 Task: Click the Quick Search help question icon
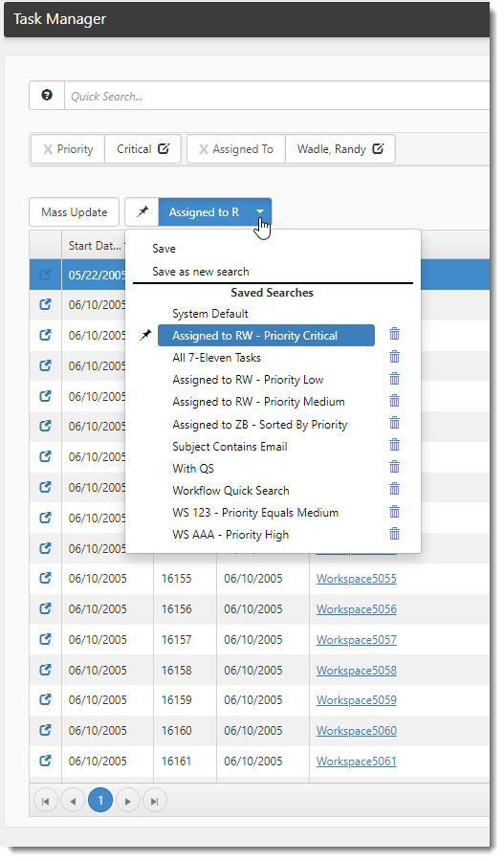pyautogui.click(x=47, y=96)
